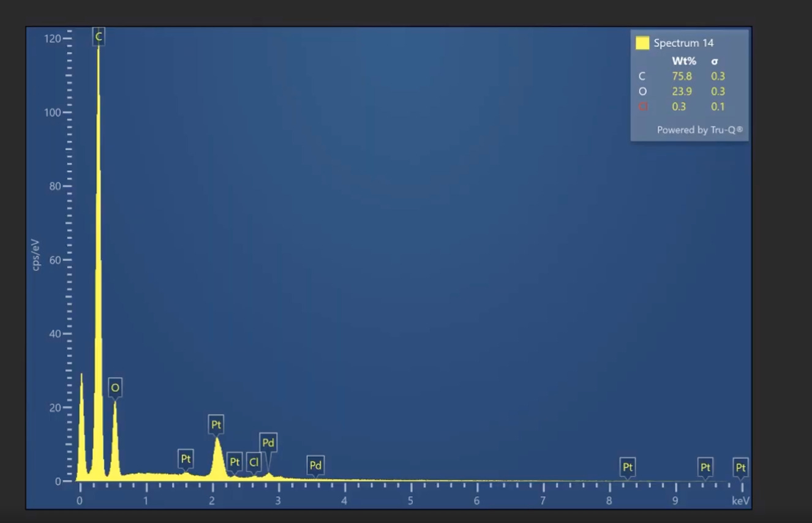Click the Pt label above the 2 keV peak
The image size is (812, 523).
click(x=216, y=424)
